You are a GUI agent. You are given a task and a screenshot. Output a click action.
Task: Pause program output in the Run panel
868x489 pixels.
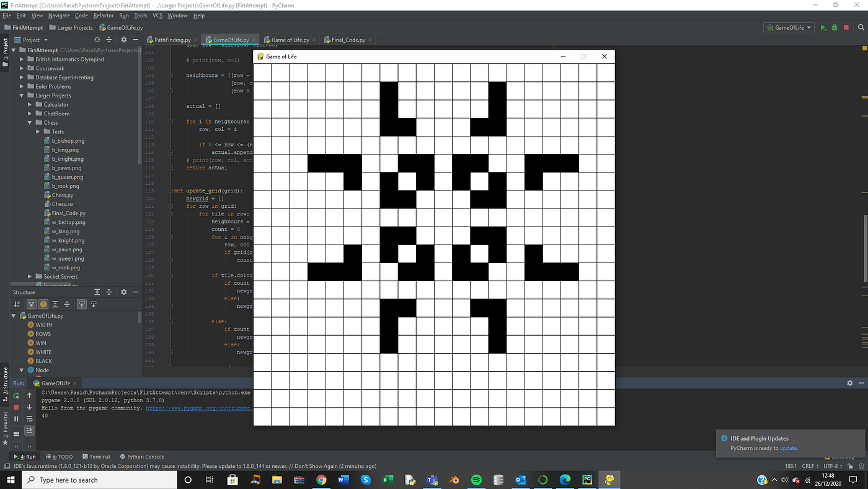coord(15,418)
